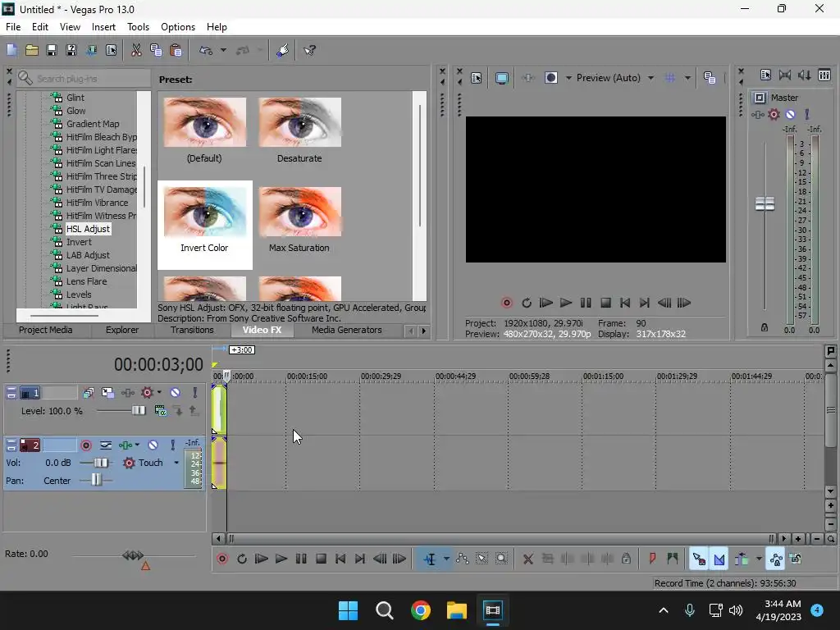Screen dimensions: 840x630
Task: Arm audio track 2 for record
Action: 85,445
